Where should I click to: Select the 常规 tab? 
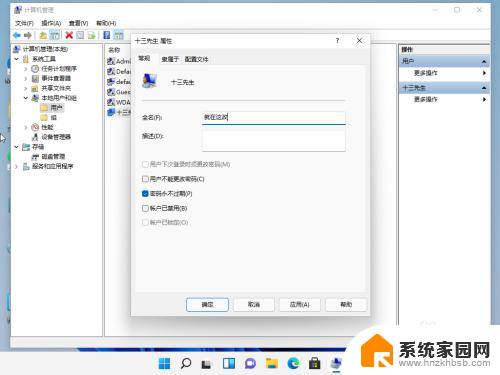coord(144,59)
